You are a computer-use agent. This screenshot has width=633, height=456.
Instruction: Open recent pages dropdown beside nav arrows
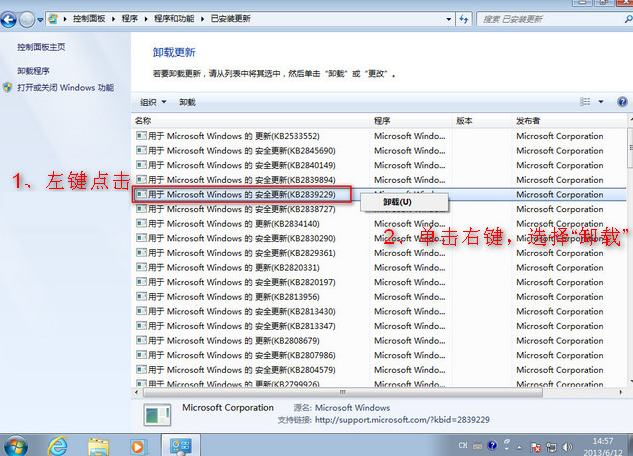point(40,19)
